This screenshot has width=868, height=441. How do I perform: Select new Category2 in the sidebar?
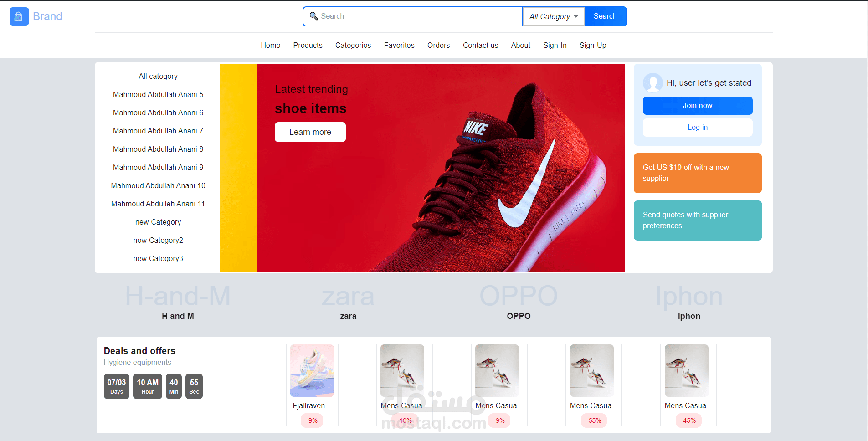pos(158,241)
